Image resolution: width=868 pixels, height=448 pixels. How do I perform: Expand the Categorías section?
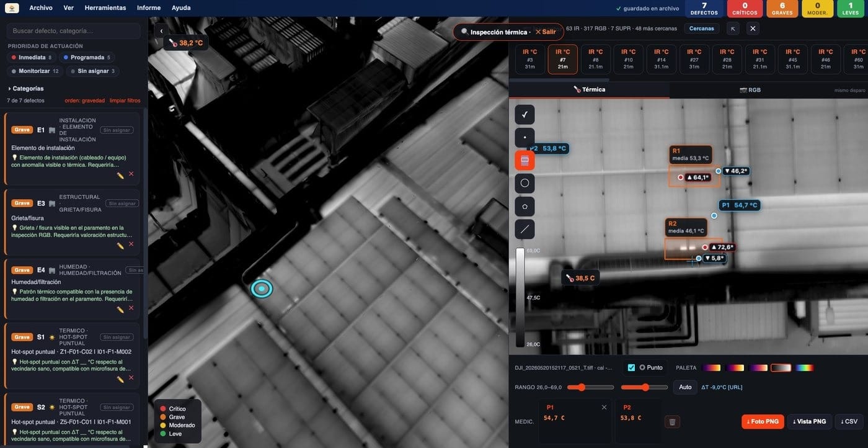pos(25,89)
